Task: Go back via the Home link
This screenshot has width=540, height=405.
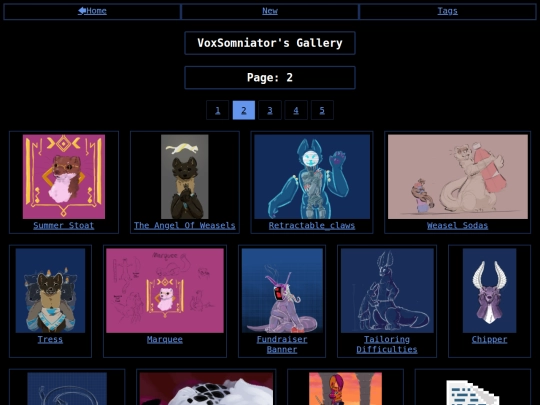Action: [x=92, y=11]
